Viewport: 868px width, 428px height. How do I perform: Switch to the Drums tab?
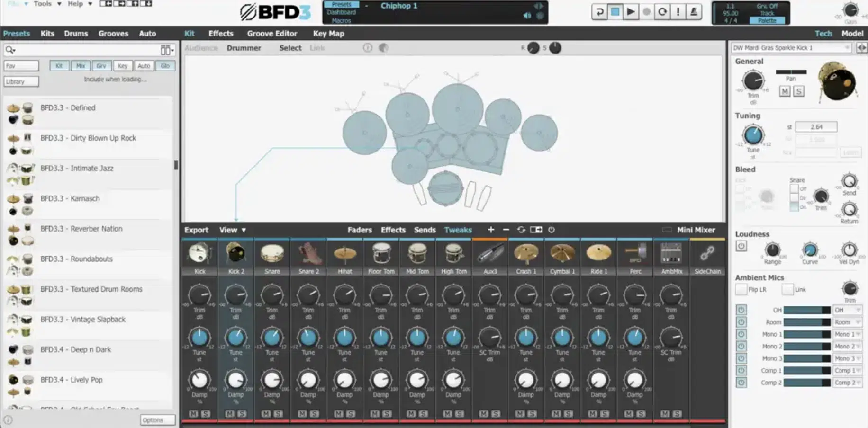pos(76,34)
